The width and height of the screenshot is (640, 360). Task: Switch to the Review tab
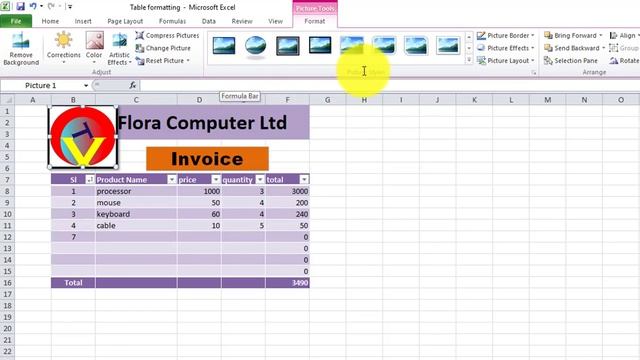point(242,21)
